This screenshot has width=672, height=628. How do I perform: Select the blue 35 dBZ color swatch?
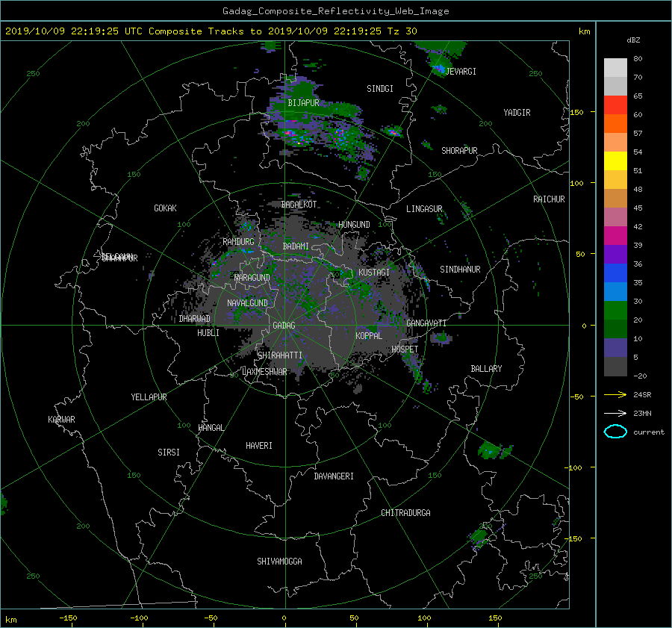pyautogui.click(x=615, y=273)
